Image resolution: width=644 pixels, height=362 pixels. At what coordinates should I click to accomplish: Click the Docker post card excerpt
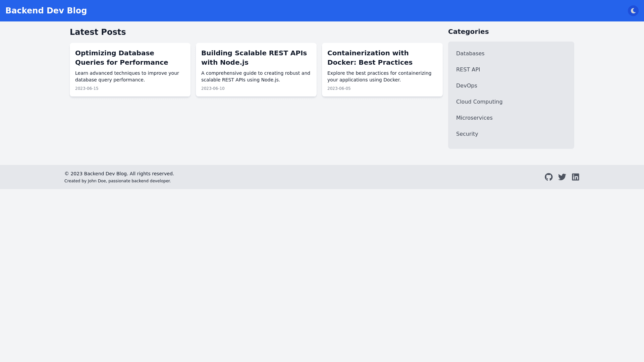[x=379, y=76]
